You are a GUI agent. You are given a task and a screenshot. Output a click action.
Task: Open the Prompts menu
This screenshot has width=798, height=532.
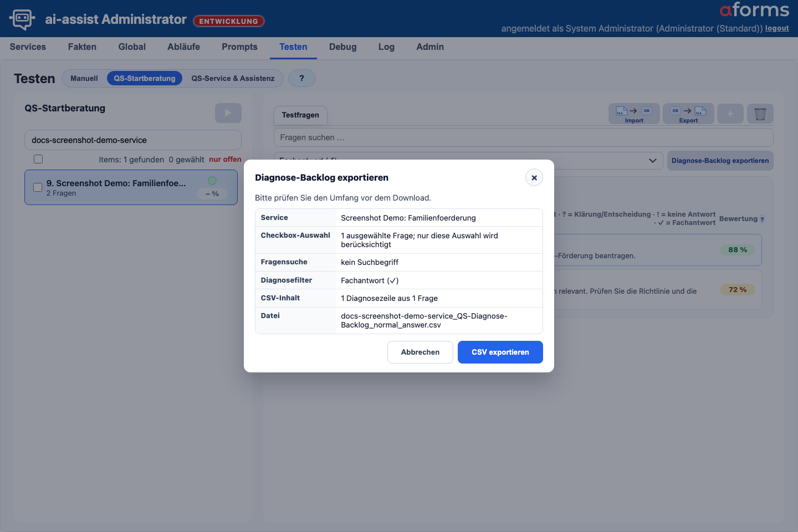(x=239, y=47)
